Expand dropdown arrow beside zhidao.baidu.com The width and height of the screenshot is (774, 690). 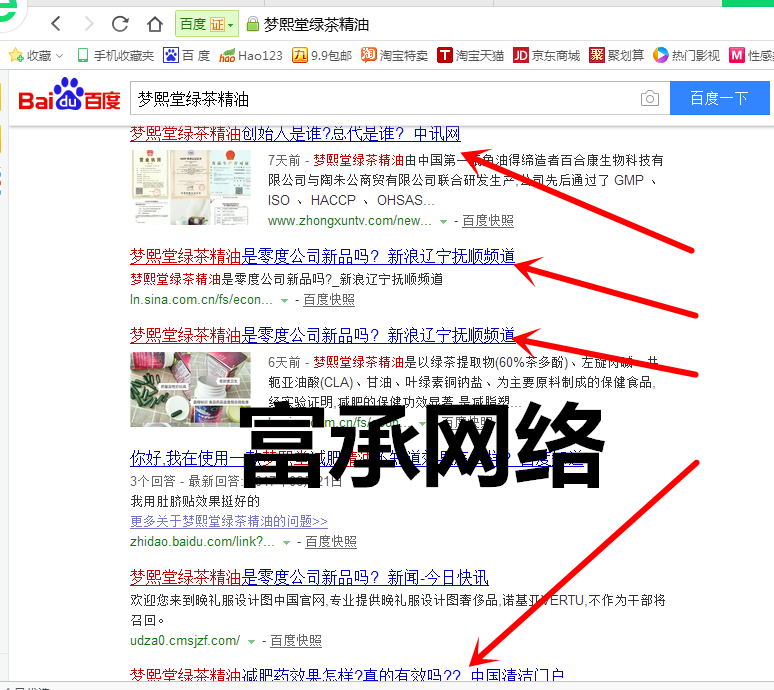coord(286,542)
